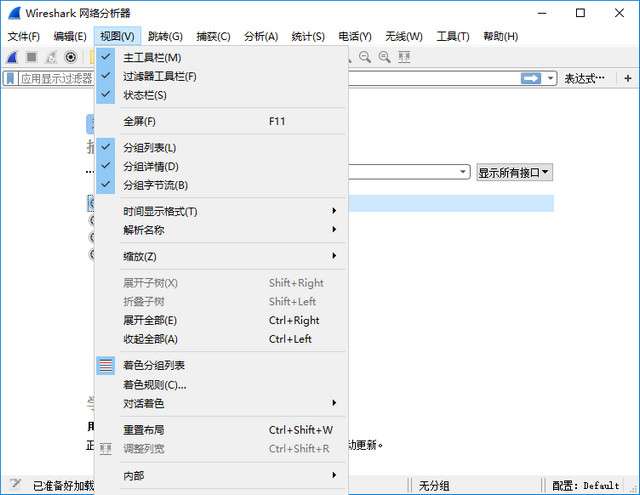Open display filter history dropdown arrow
Screen dimensions: 640x495
551,78
